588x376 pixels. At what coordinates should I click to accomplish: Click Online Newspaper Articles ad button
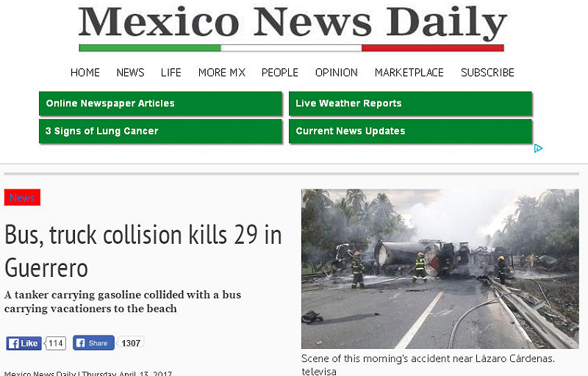(160, 104)
